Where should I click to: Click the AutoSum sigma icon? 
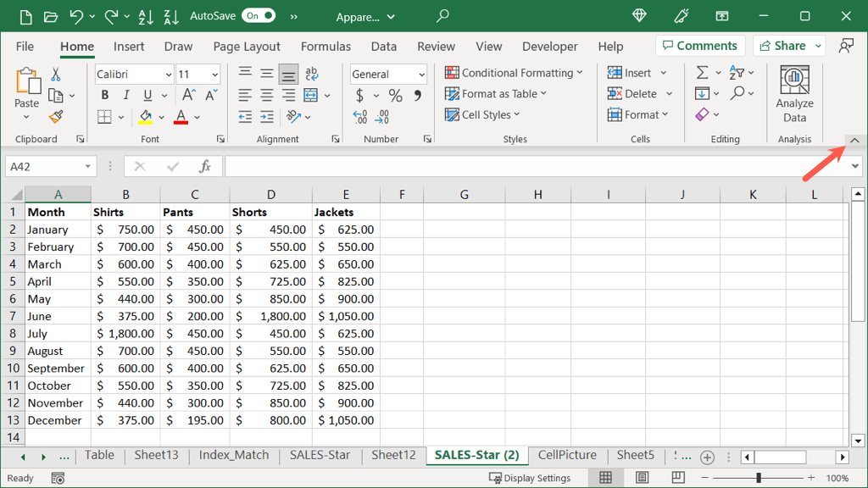coord(702,73)
